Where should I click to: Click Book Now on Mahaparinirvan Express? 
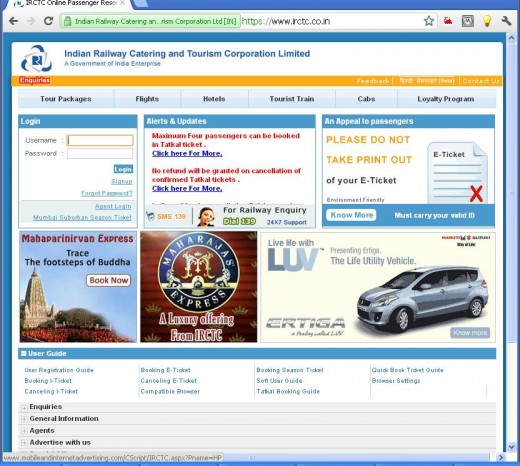click(x=109, y=280)
